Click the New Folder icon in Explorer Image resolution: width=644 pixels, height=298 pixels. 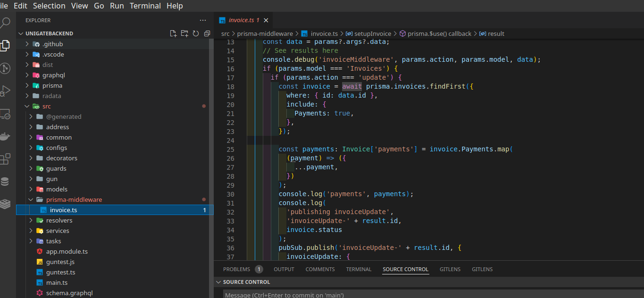(x=184, y=33)
